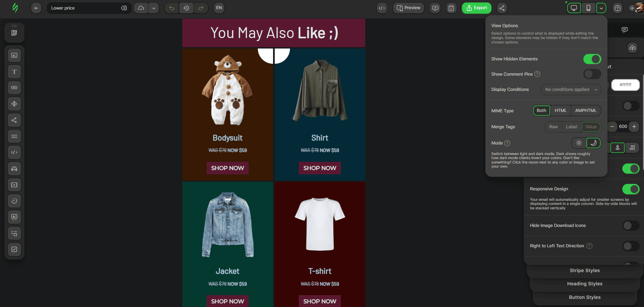Toggle Show Comment Pins switch
This screenshot has height=307, width=644.
(592, 74)
